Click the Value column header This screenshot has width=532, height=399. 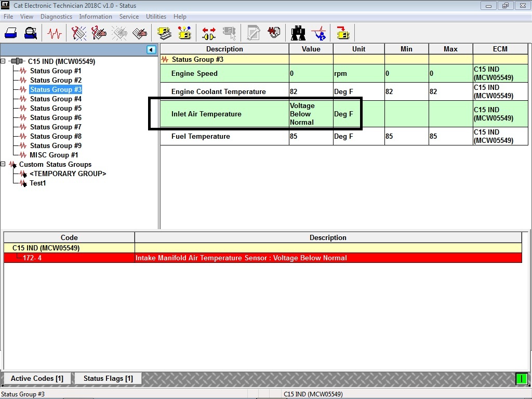(x=311, y=49)
